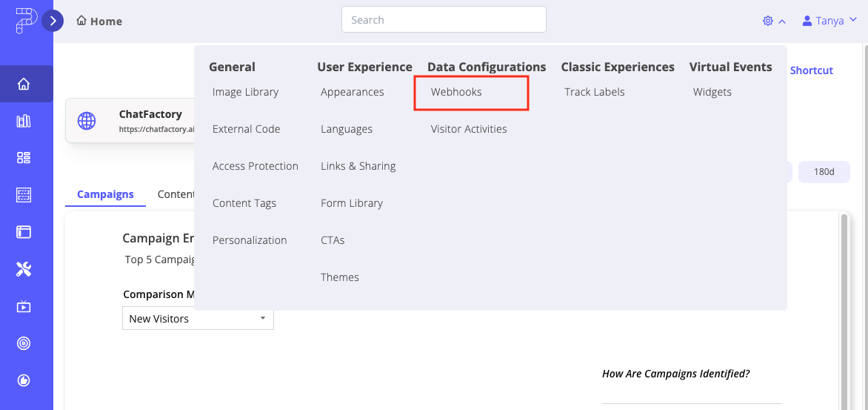The width and height of the screenshot is (868, 410).
Task: Click the Search input field
Action: pyautogui.click(x=443, y=20)
